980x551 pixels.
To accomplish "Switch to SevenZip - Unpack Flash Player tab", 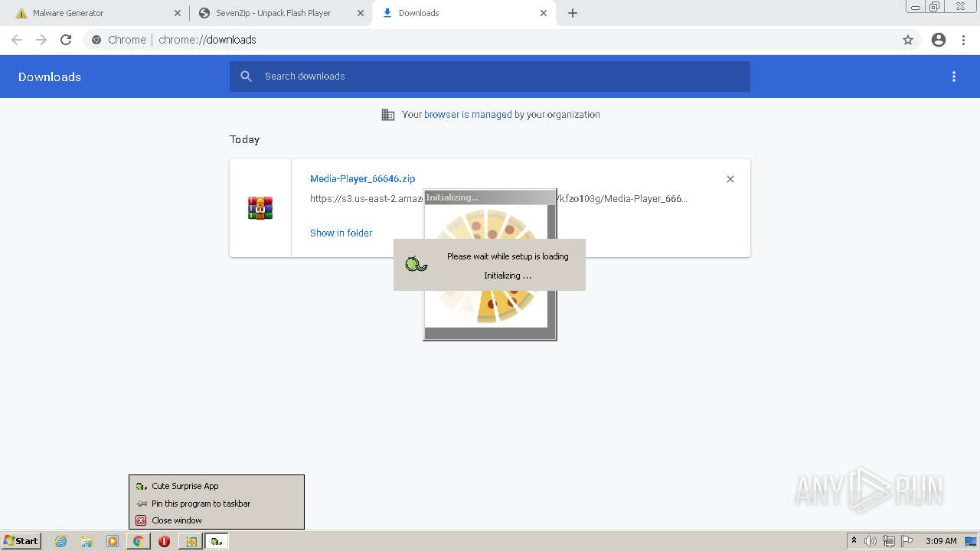I will point(280,13).
